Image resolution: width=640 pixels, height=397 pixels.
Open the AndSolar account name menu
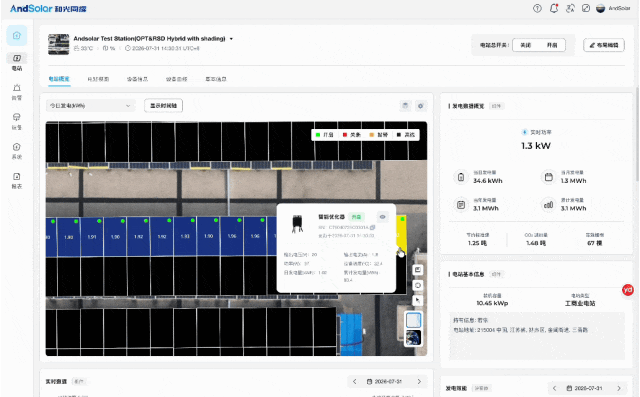tap(620, 8)
